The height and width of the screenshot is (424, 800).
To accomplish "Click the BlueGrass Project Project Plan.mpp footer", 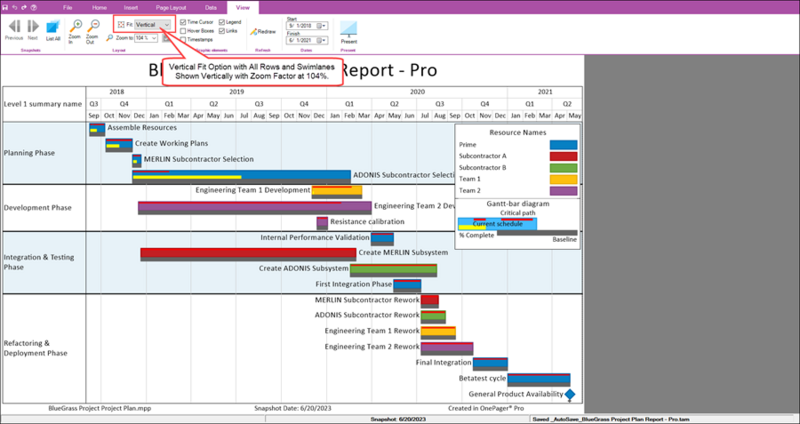I will (x=100, y=408).
